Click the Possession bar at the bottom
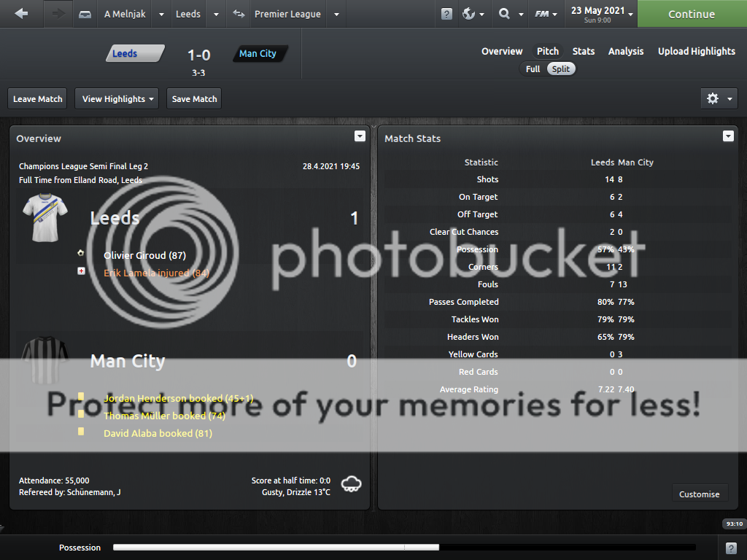The height and width of the screenshot is (560, 747). pyautogui.click(x=403, y=547)
